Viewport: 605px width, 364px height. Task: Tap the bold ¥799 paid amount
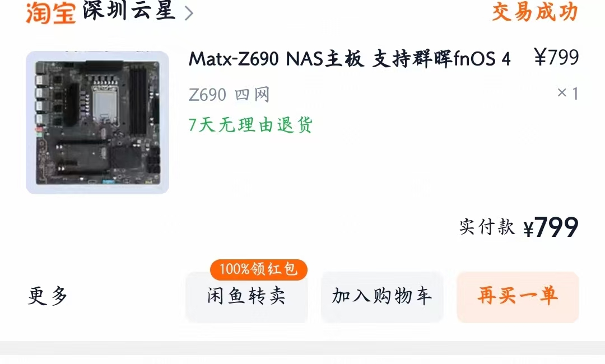(551, 227)
